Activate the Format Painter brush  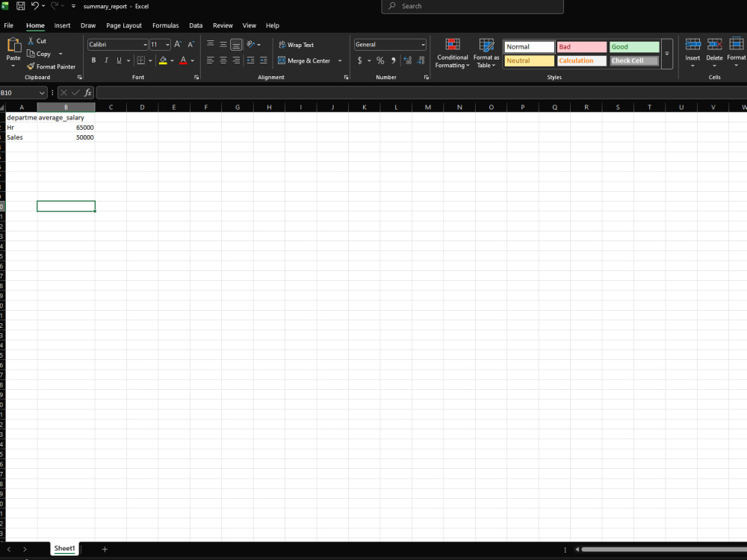click(31, 66)
